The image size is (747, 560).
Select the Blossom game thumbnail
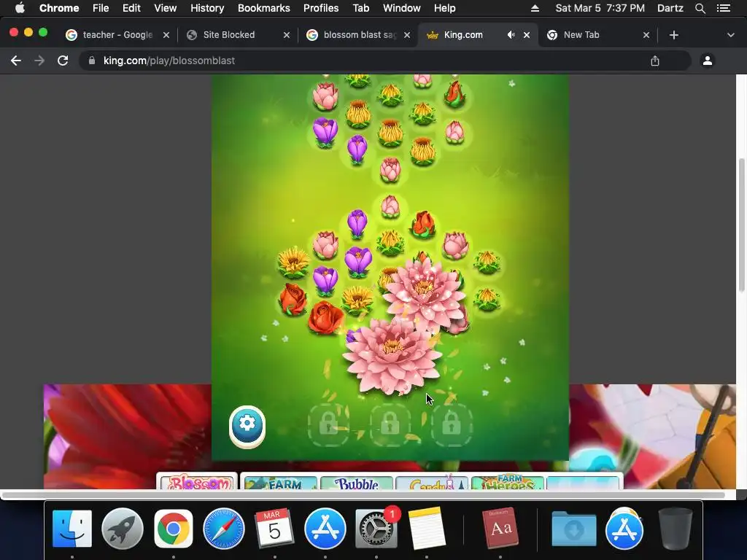[197, 481]
